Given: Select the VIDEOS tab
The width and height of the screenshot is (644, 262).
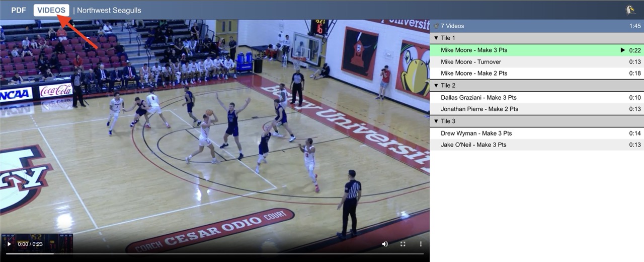Looking at the screenshot, I should (x=51, y=10).
